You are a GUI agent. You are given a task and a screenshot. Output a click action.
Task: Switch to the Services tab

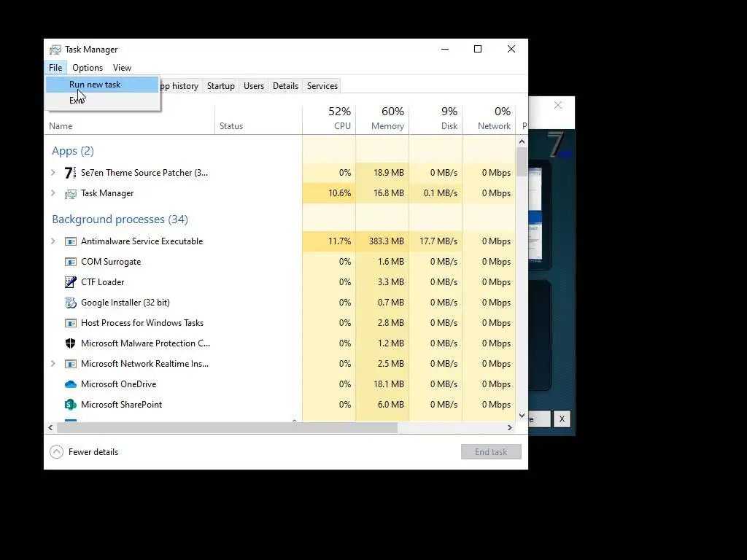(x=322, y=86)
